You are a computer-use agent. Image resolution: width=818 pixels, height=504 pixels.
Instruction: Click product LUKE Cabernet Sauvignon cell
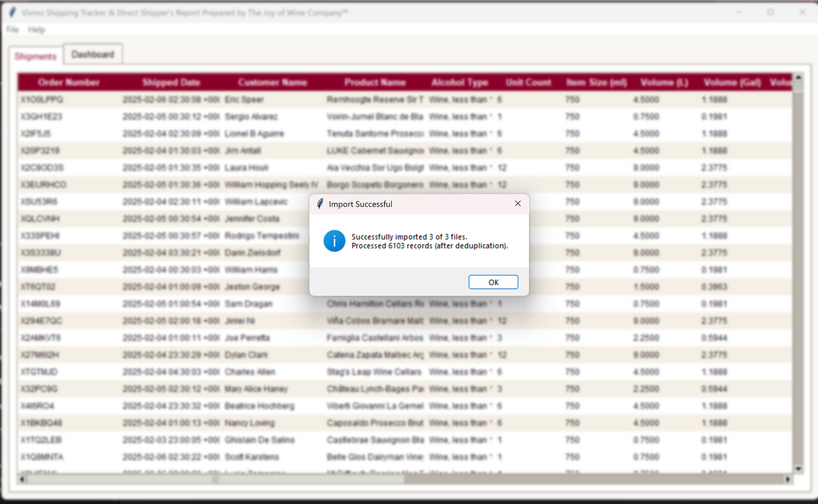375,150
